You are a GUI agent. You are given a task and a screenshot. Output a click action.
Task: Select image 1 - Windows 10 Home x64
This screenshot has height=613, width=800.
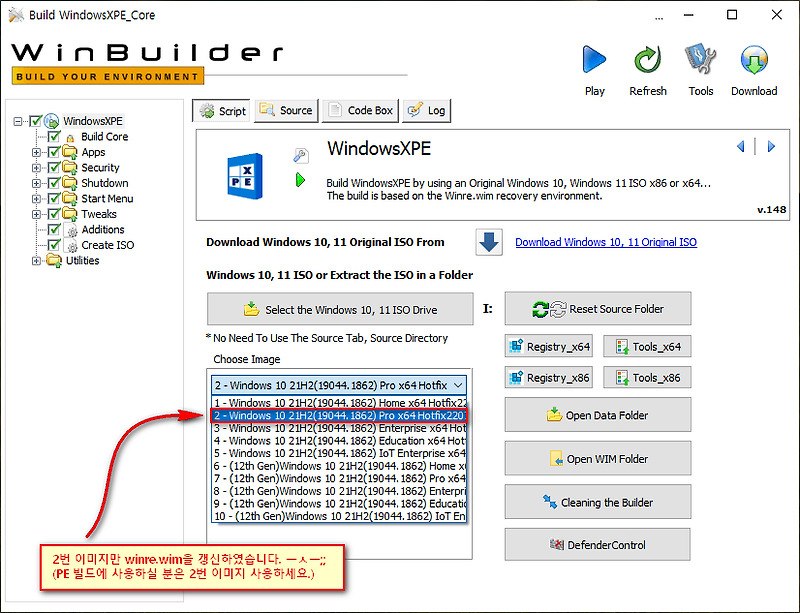[x=339, y=403]
